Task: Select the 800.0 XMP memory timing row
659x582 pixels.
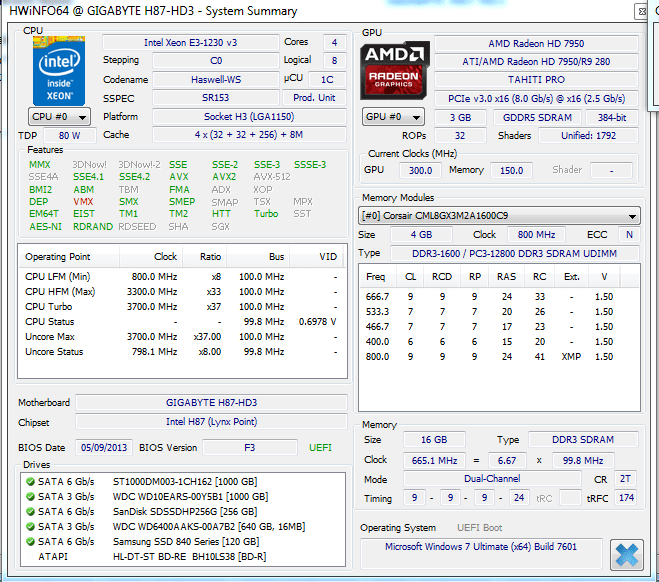Action: coord(499,357)
